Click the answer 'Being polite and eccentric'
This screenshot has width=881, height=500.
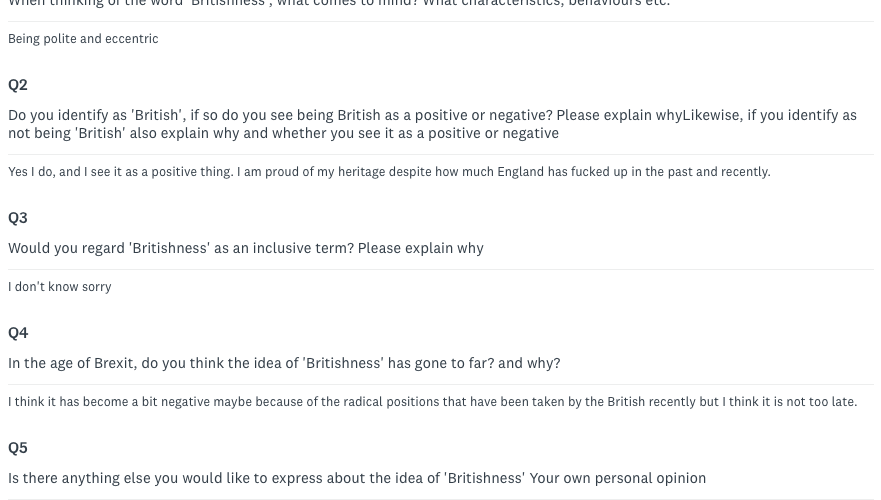tap(83, 39)
